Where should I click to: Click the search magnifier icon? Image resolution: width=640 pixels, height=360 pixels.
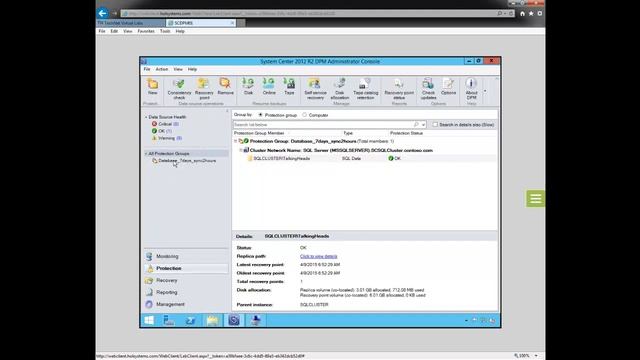[x=416, y=124]
